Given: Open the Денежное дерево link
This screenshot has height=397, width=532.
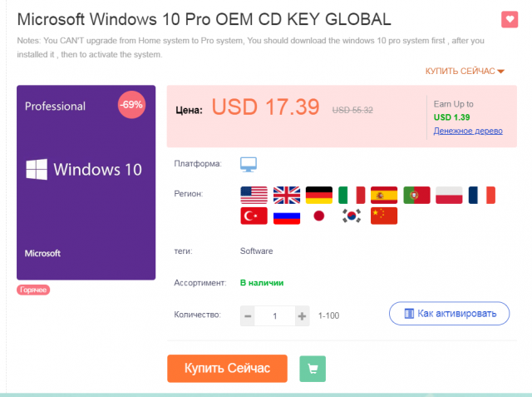Looking at the screenshot, I should pos(468,131).
